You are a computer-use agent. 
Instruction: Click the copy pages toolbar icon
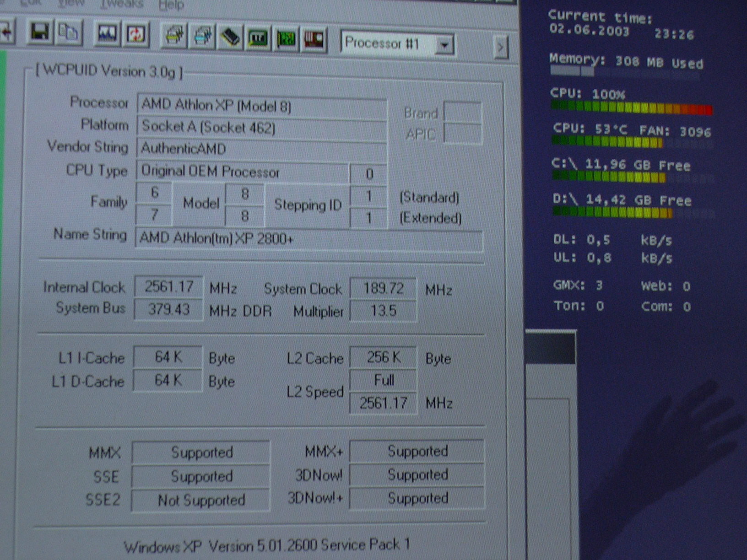coord(69,33)
